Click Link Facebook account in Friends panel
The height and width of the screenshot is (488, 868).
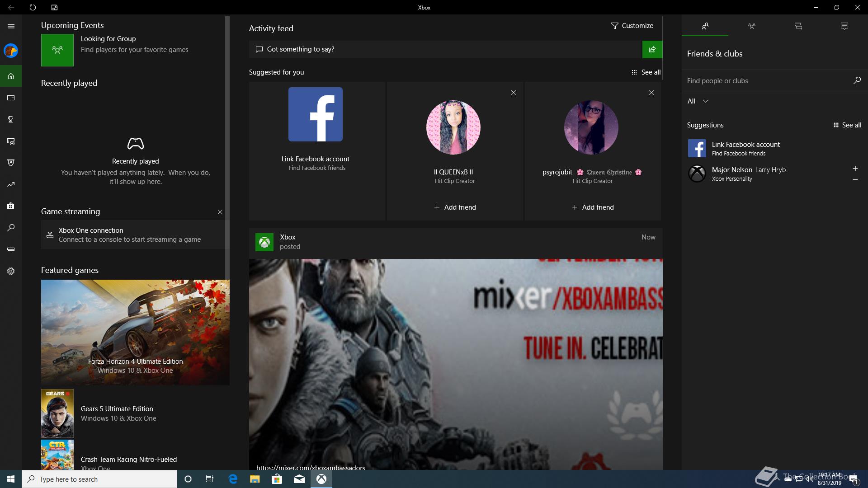(x=775, y=148)
